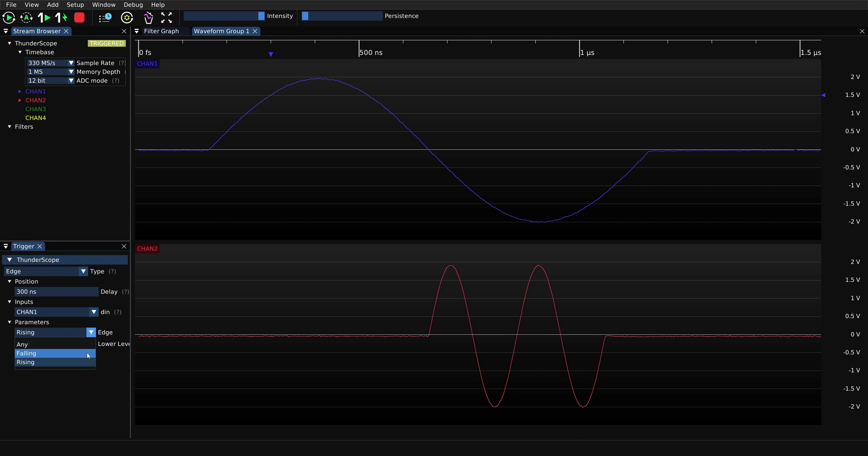Expand the CHAN1 tree node
Screen dimensions: 868x456
[20, 91]
